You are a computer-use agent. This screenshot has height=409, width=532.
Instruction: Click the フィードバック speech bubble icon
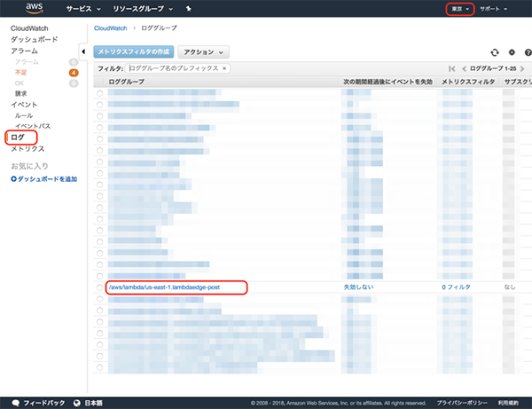tap(14, 402)
